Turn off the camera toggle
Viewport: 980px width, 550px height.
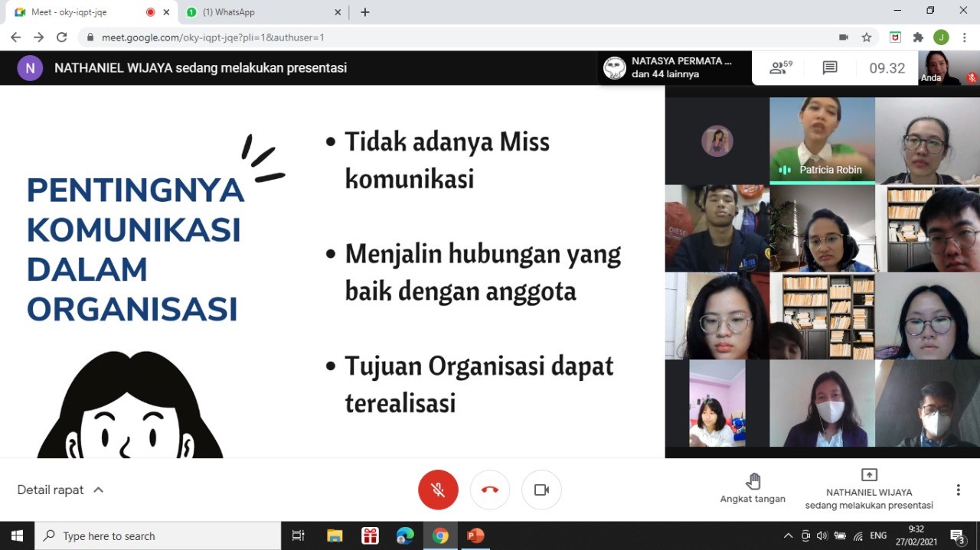click(x=541, y=490)
